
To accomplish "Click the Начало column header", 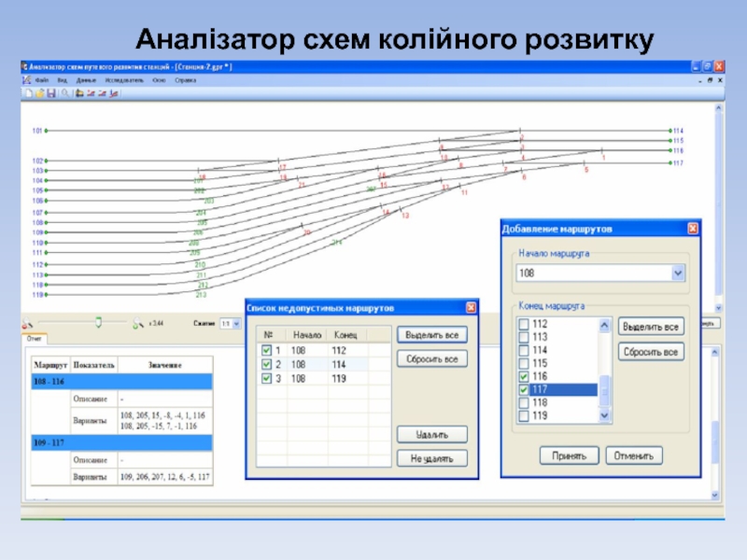I will tap(307, 335).
